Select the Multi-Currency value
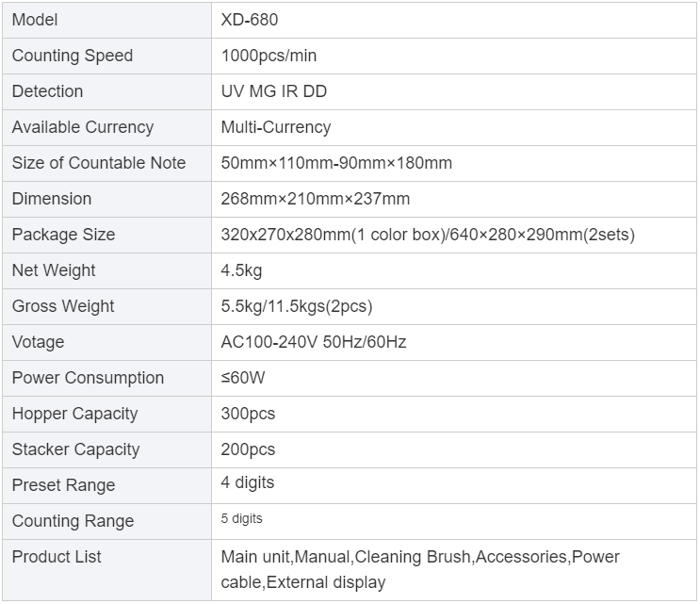Screen dimensions: 700x604 [x=276, y=127]
